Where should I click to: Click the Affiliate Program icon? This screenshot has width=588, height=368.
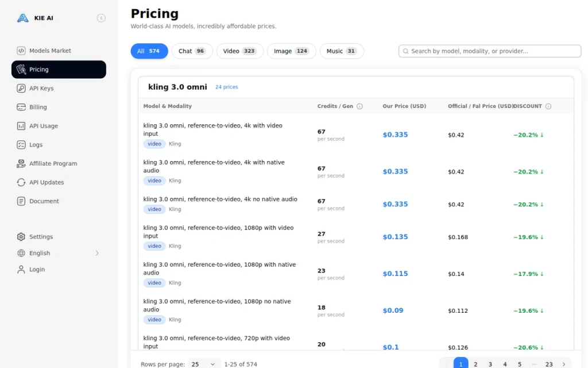21,163
